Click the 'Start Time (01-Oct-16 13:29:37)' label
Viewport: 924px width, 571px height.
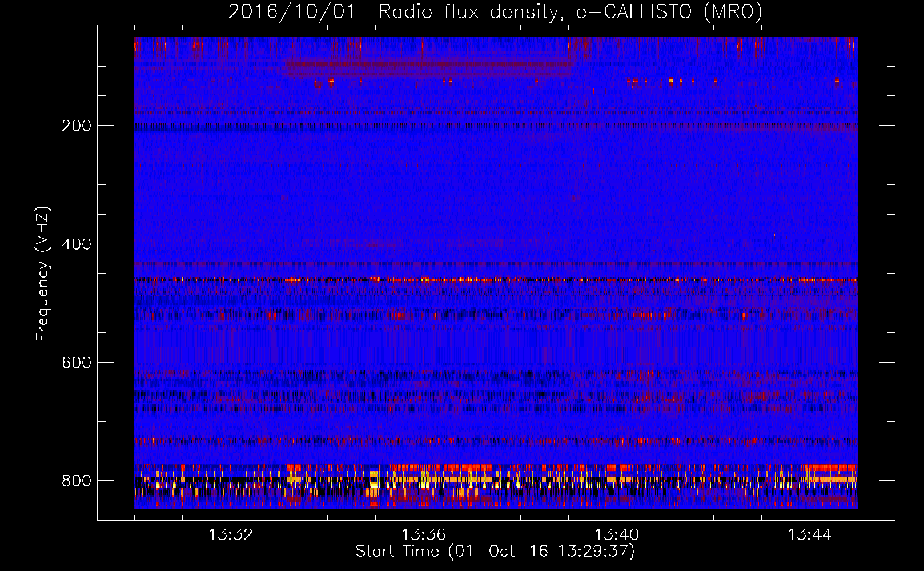[x=495, y=552]
